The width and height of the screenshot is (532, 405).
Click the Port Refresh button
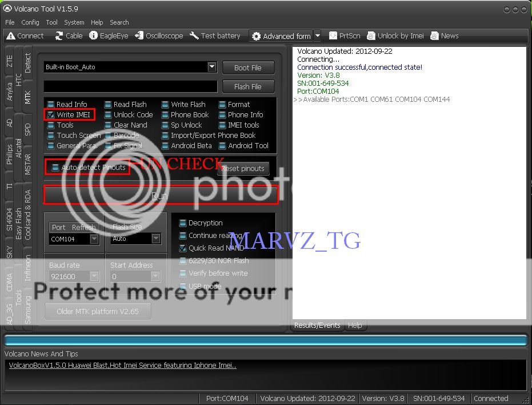pyautogui.click(x=74, y=227)
